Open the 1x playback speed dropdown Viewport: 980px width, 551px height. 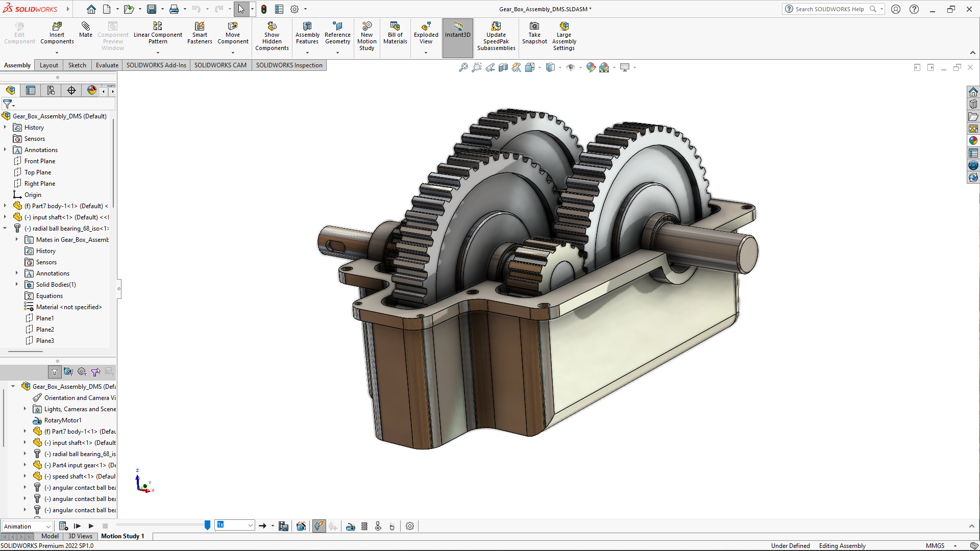point(250,525)
